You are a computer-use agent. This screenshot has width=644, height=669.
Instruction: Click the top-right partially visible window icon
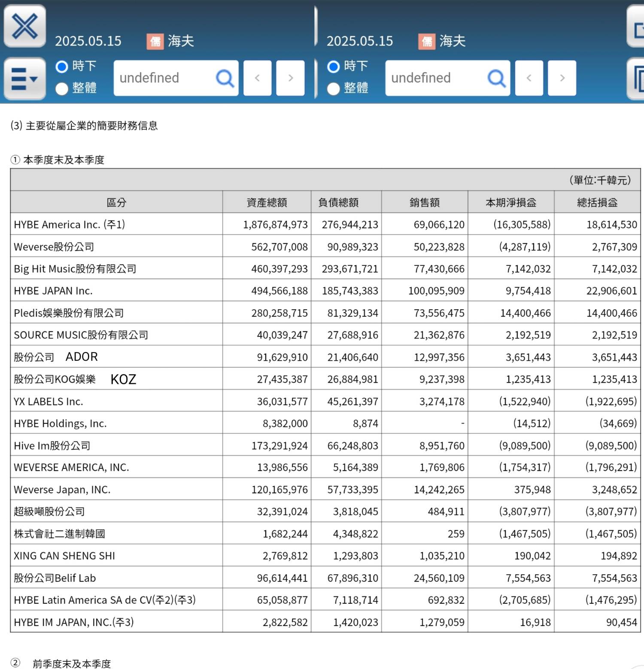(x=636, y=26)
